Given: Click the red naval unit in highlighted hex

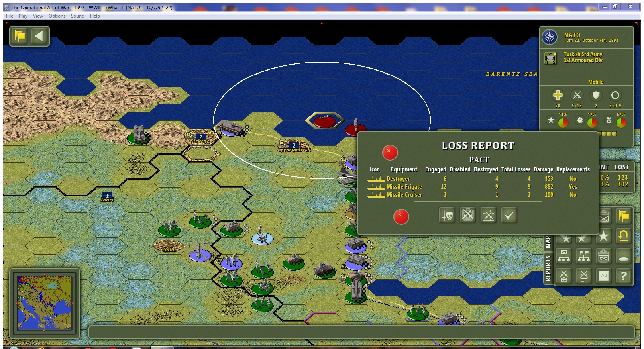Looking at the screenshot, I should [x=325, y=121].
